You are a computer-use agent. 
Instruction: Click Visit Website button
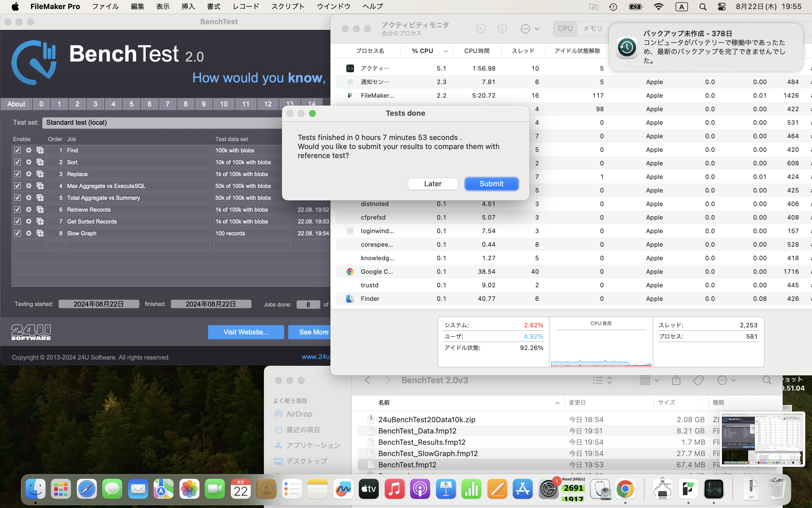[246, 332]
